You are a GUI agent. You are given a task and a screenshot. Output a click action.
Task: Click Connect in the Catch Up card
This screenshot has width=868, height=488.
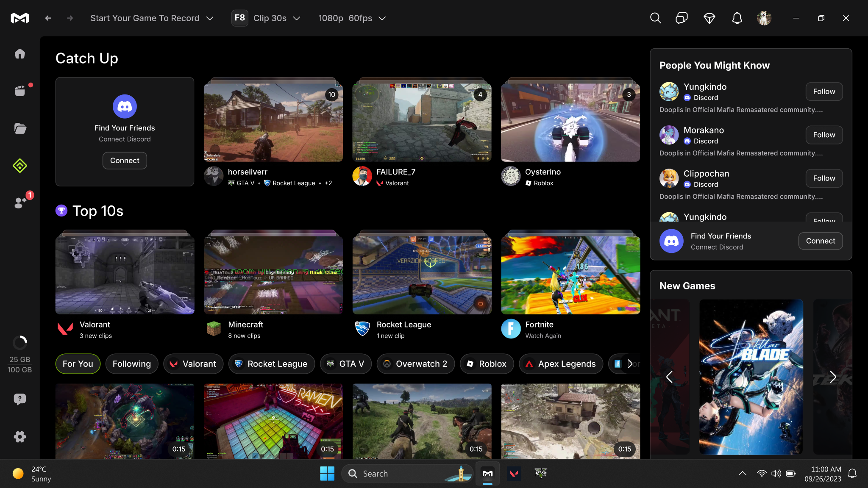pyautogui.click(x=125, y=161)
